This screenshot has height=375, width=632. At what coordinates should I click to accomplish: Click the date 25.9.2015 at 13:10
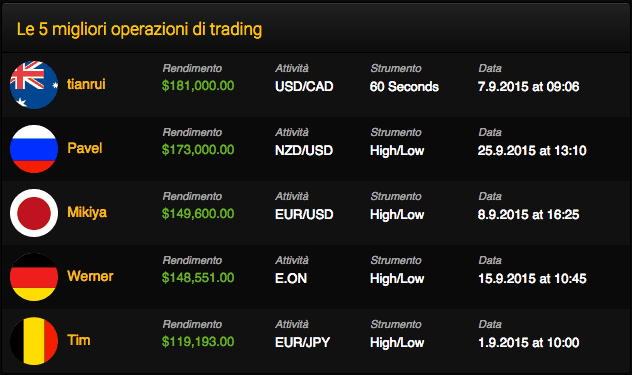532,151
